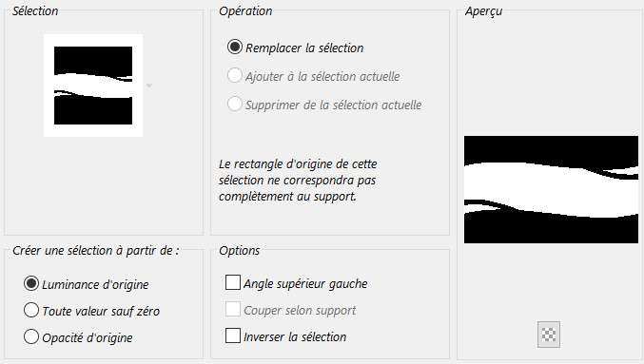Open the selection thumbnail dropdown arrow

click(x=149, y=86)
